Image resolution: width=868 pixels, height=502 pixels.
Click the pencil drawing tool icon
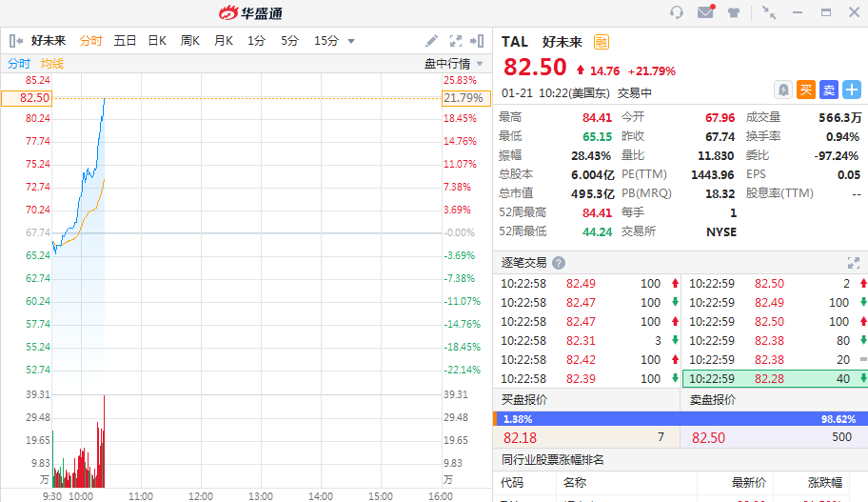point(431,41)
